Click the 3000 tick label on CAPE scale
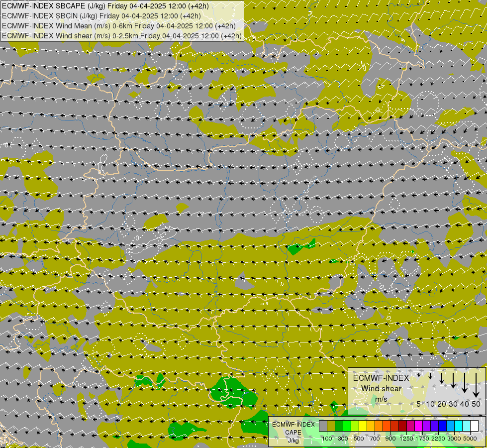This screenshot has width=487, height=448. click(454, 439)
